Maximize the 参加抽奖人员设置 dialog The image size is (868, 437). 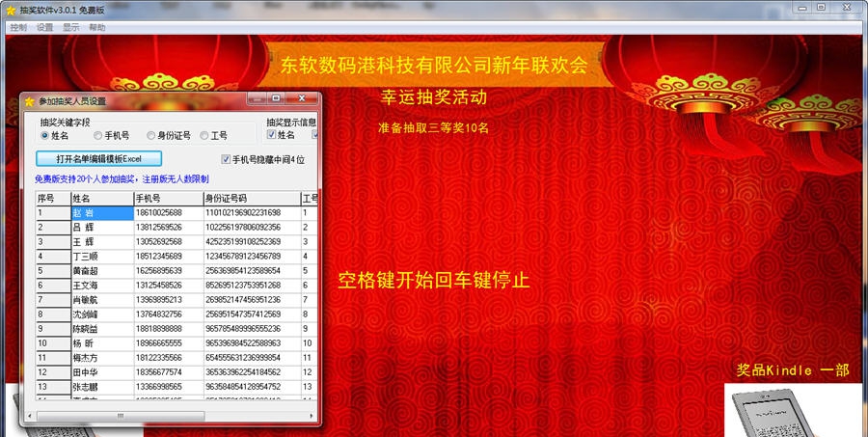pyautogui.click(x=276, y=98)
